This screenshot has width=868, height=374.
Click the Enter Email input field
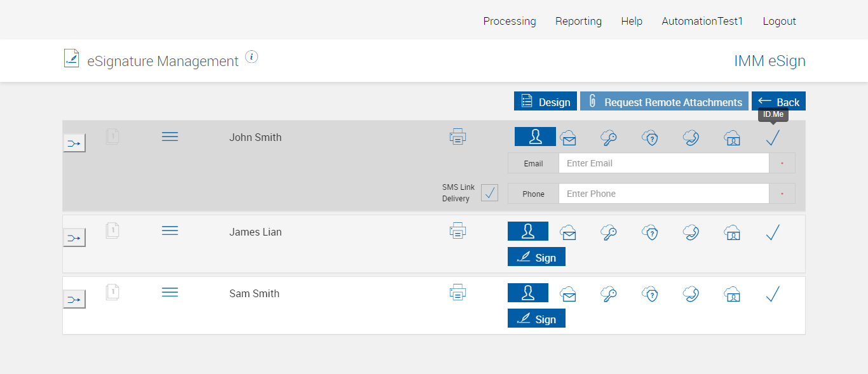point(663,163)
